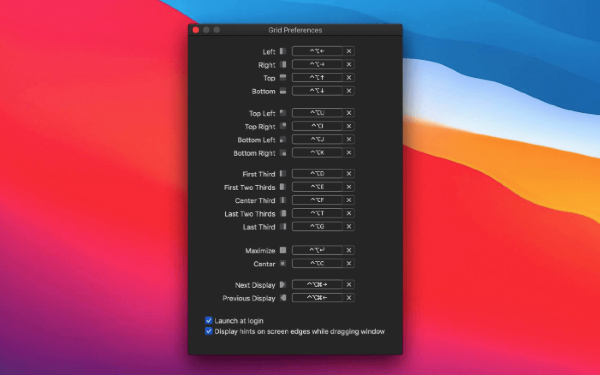Clear the Center shortcut with X

pos(349,263)
